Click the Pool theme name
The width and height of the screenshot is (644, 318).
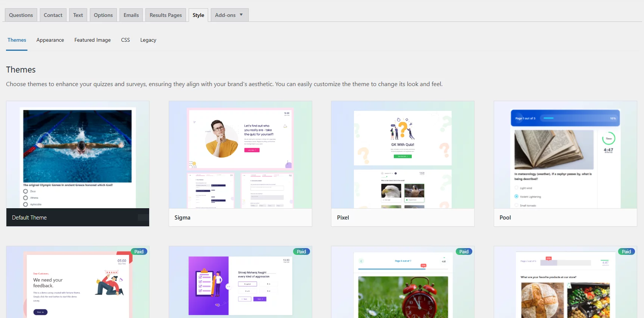point(505,218)
